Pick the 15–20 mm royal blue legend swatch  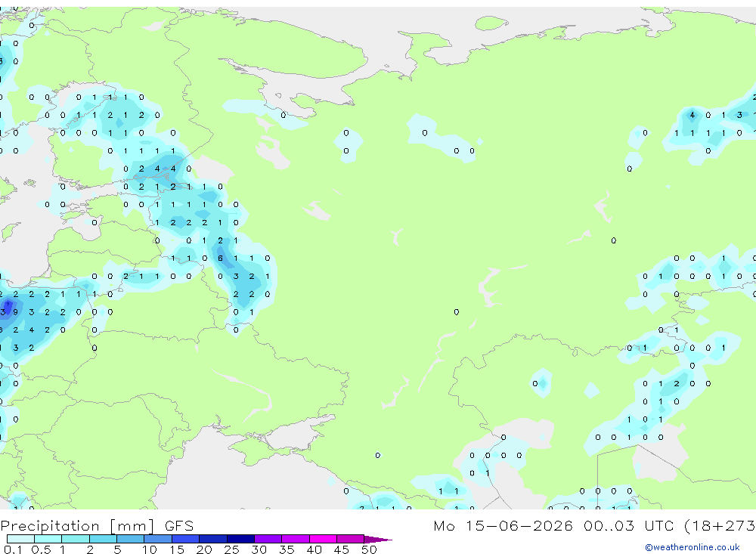coord(186,539)
